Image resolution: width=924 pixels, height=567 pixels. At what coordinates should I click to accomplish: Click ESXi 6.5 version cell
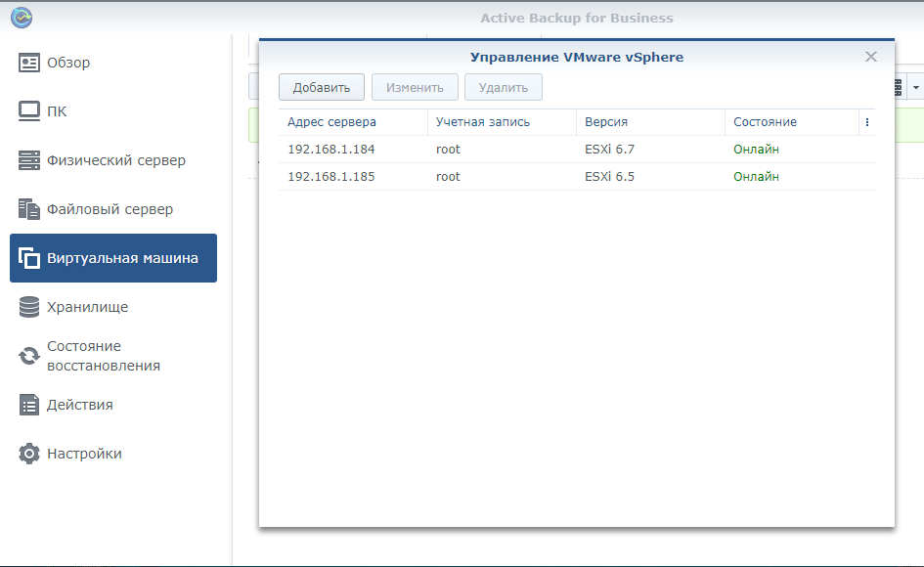pos(609,176)
